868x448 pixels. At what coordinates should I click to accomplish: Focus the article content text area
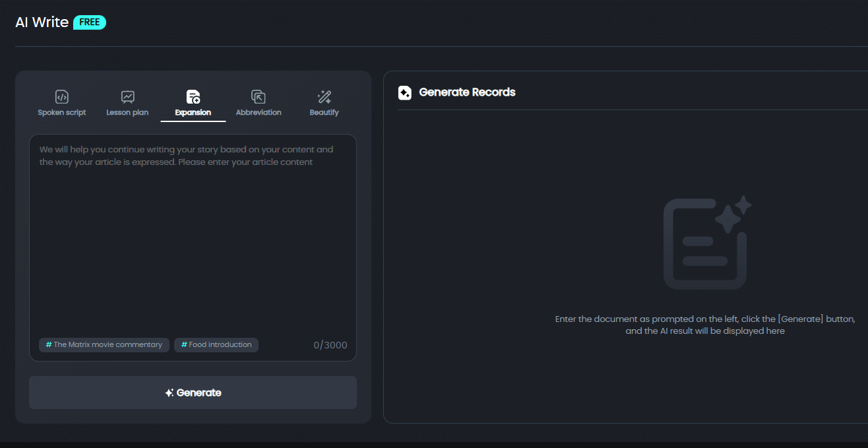193,247
